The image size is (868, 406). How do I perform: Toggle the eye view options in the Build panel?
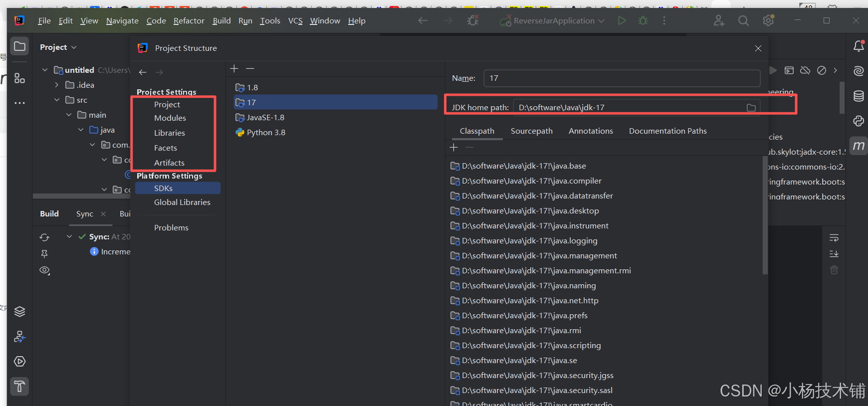pos(44,270)
